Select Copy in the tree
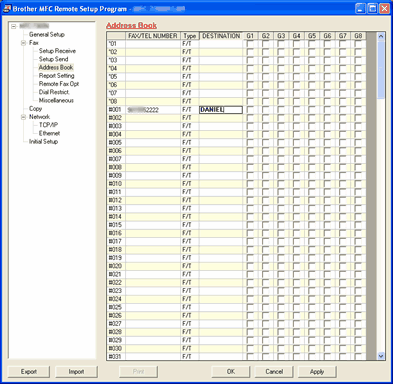This screenshot has width=394, height=385. click(35, 109)
